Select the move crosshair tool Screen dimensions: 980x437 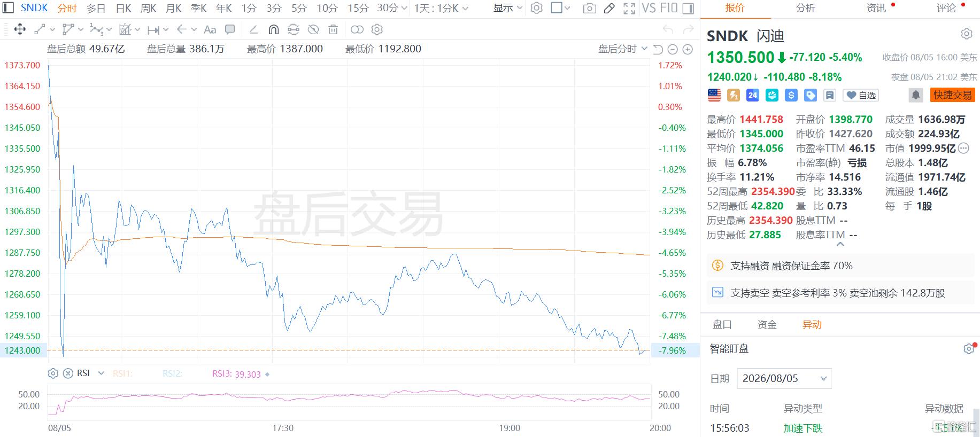tap(20, 29)
